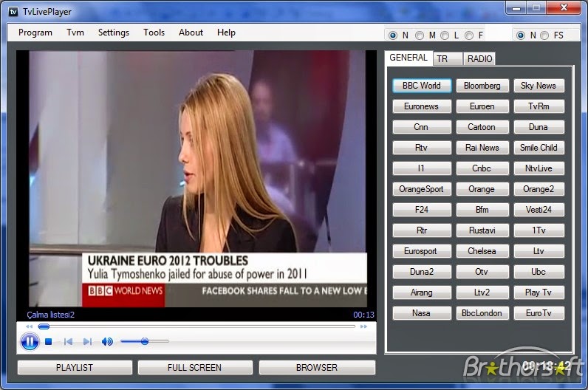The width and height of the screenshot is (588, 390).
Task: Select the Chelsea channel button
Action: tap(482, 251)
